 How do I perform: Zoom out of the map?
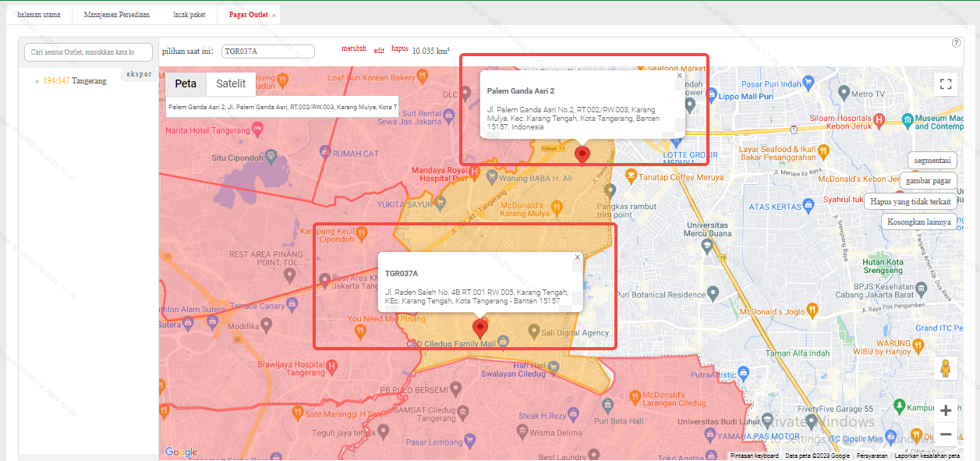[946, 434]
